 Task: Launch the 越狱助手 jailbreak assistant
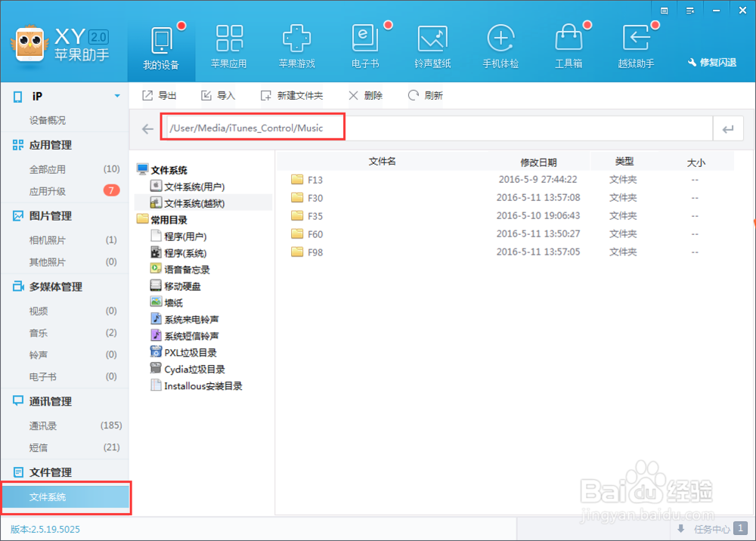[637, 45]
